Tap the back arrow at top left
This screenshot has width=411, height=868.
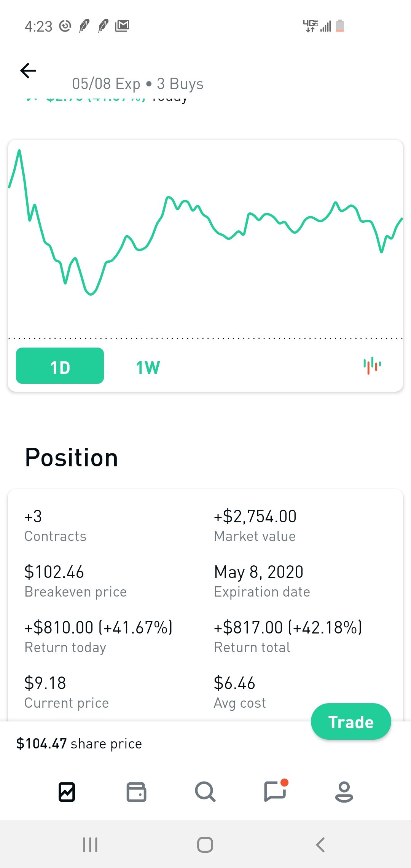[x=28, y=71]
